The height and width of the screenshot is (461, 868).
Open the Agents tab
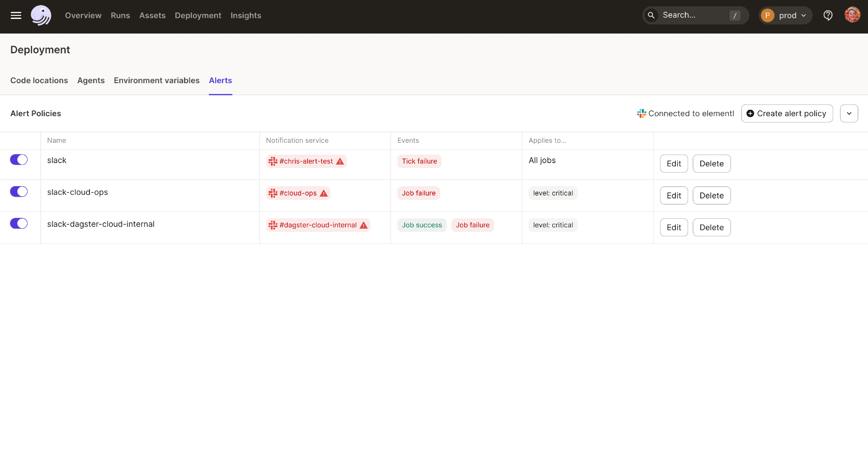[90, 80]
